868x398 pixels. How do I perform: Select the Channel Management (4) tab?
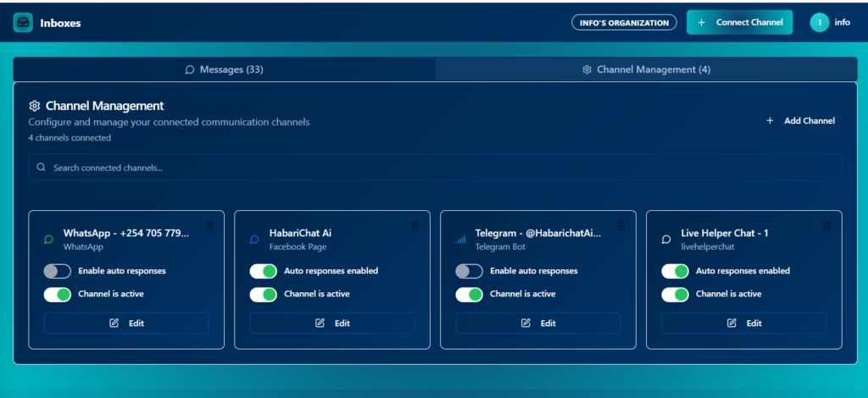646,69
